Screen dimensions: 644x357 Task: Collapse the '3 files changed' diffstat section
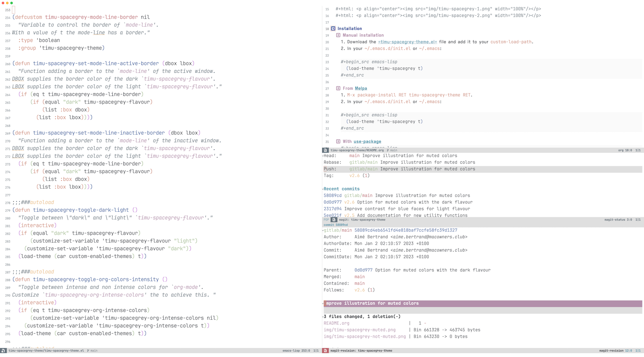pyautogui.click(x=323, y=317)
